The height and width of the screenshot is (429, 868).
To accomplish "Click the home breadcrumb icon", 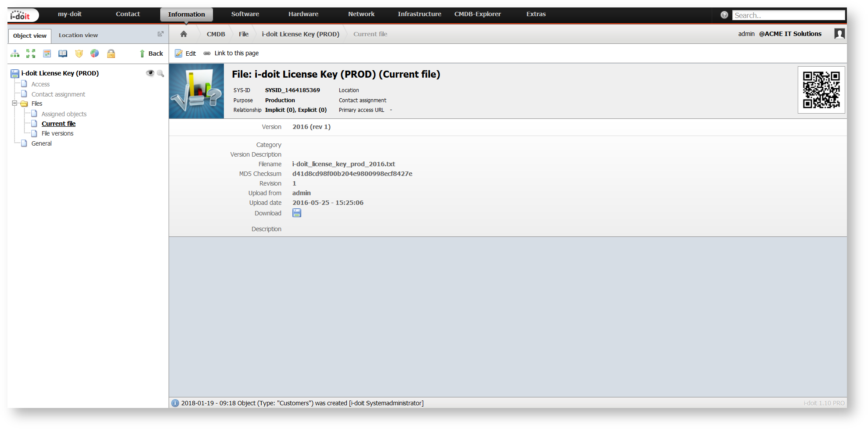I will (184, 34).
